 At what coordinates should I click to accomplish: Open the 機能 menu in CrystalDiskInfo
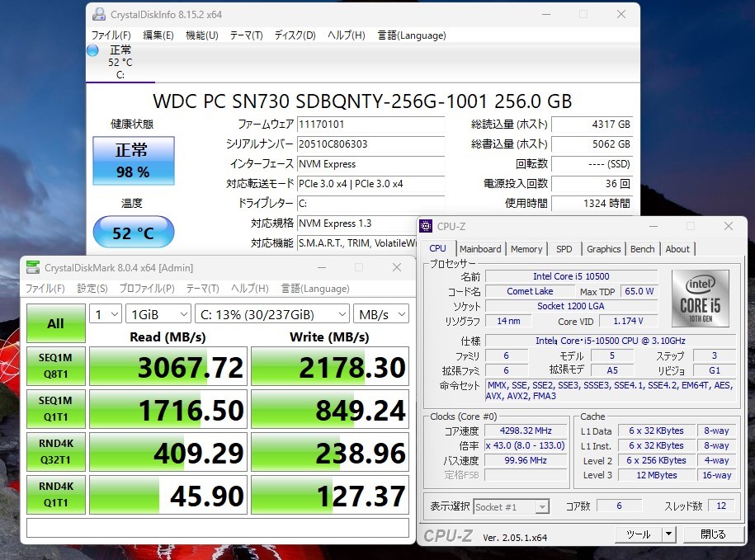click(201, 35)
